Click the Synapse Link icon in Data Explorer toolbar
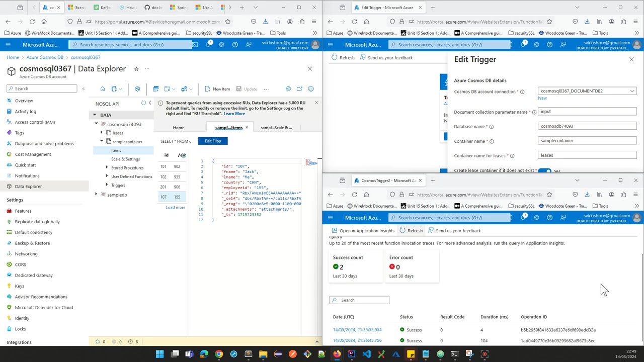644x362 pixels. coord(137,89)
